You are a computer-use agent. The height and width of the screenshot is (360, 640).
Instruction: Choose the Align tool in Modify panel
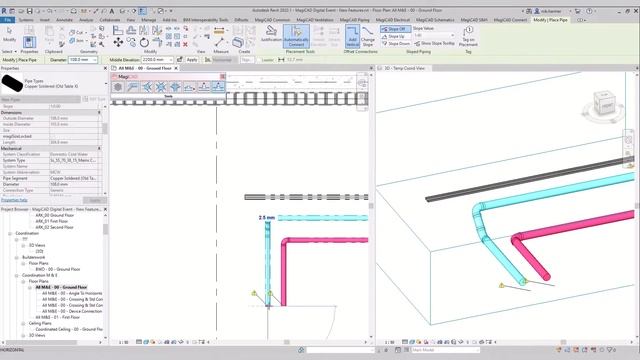pos(118,30)
